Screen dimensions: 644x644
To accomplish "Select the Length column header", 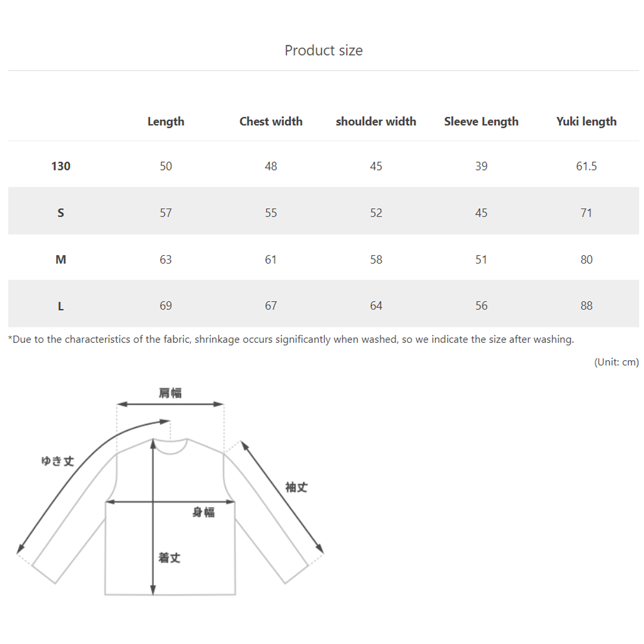I will click(x=166, y=122).
